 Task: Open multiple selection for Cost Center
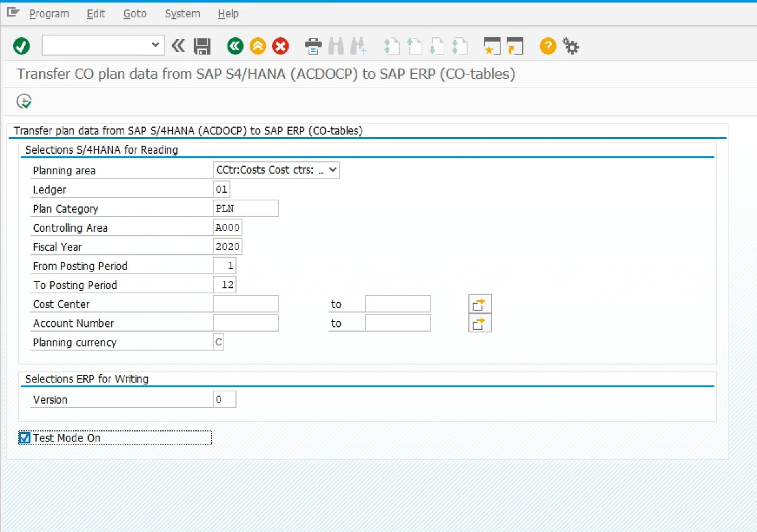pos(480,304)
